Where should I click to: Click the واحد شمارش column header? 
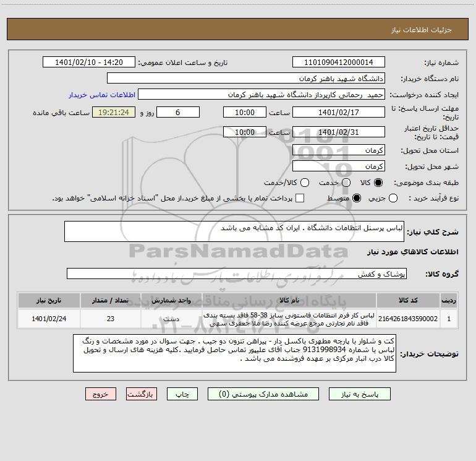pyautogui.click(x=171, y=300)
